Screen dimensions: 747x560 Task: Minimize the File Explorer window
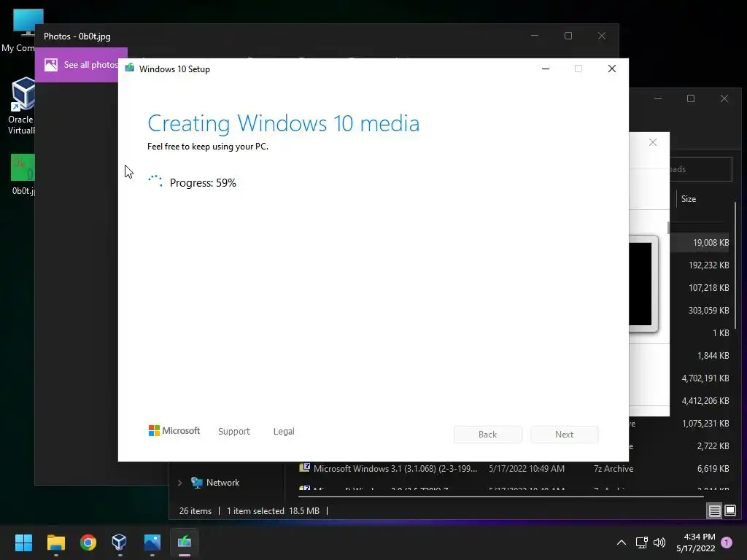[658, 98]
